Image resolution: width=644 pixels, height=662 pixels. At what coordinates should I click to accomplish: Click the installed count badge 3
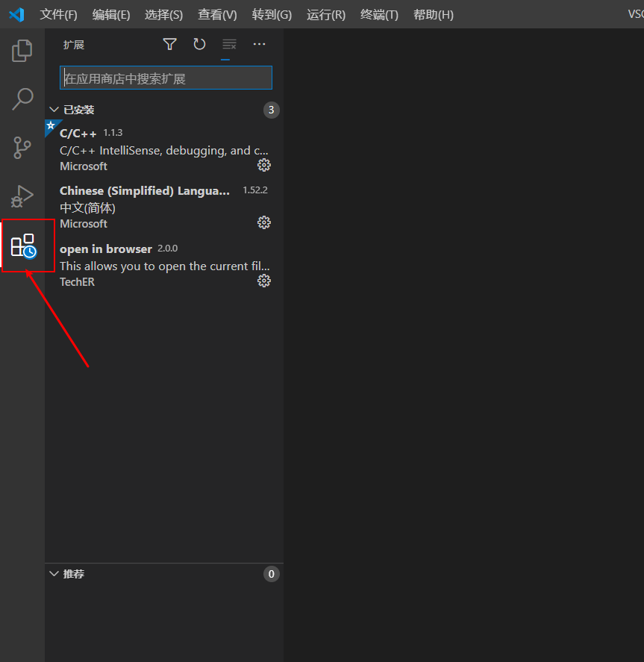(272, 110)
